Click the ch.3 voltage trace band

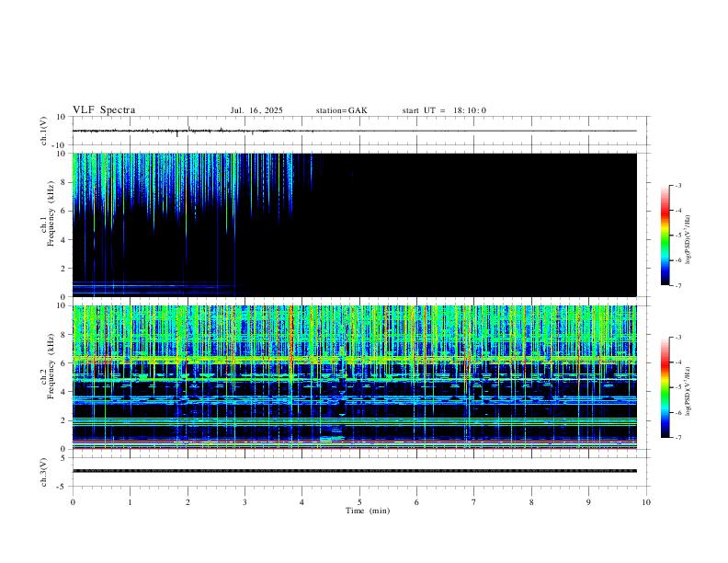click(354, 471)
